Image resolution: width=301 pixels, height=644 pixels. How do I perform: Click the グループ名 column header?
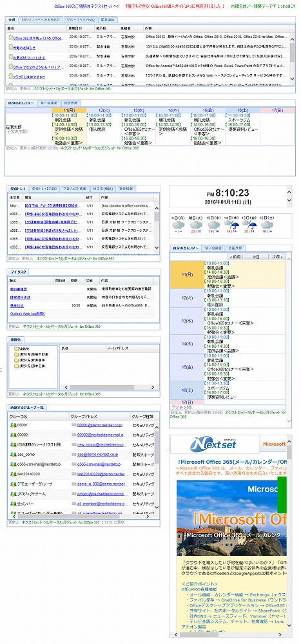(38, 417)
